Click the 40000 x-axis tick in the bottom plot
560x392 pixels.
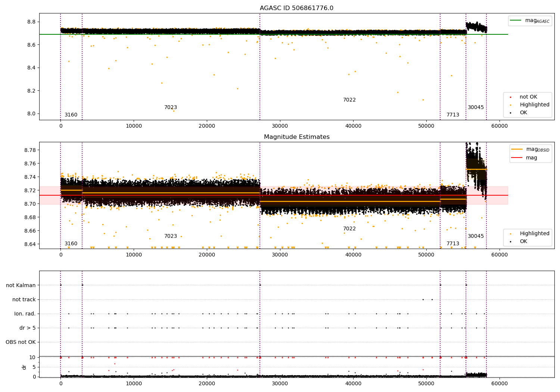pos(353,383)
